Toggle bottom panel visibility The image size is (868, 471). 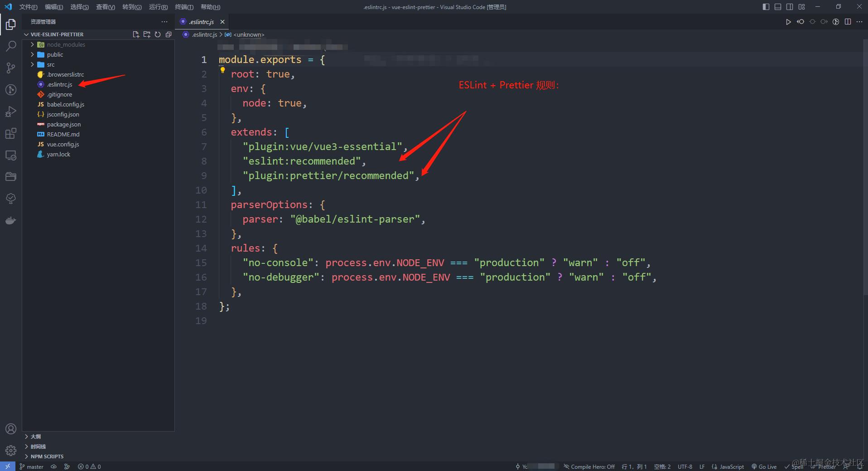click(778, 7)
